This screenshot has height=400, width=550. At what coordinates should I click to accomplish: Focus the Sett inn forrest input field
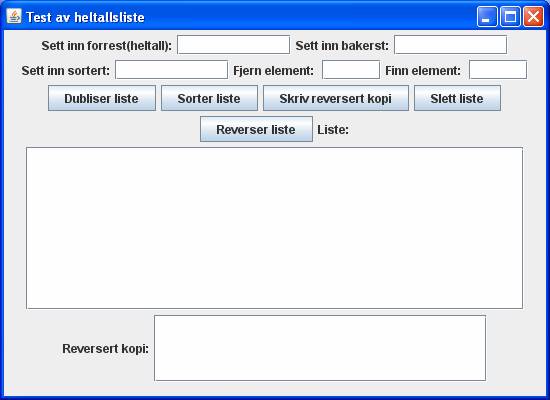[x=234, y=45]
